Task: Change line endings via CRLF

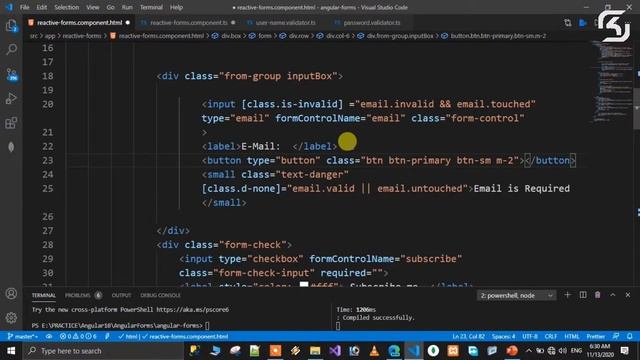Action: tap(551, 337)
